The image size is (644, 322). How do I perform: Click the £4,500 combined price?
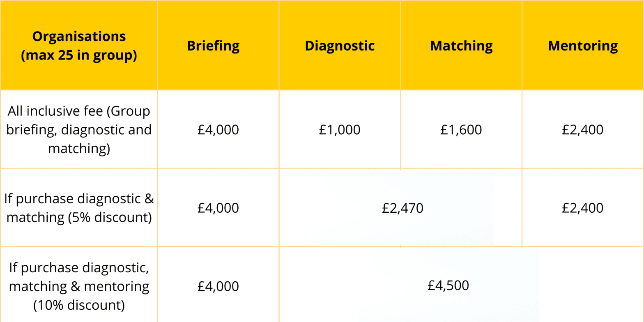(x=448, y=285)
